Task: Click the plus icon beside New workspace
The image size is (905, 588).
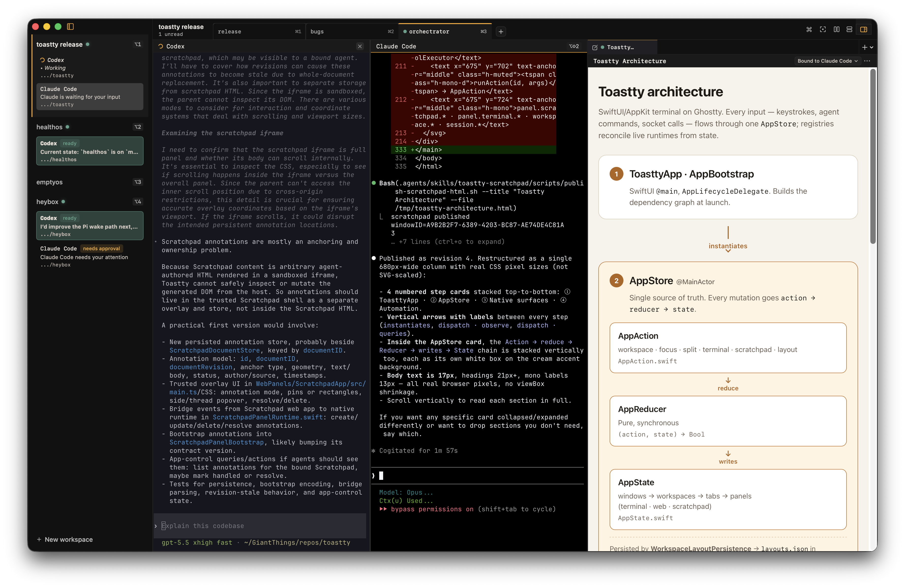Action: click(x=39, y=539)
